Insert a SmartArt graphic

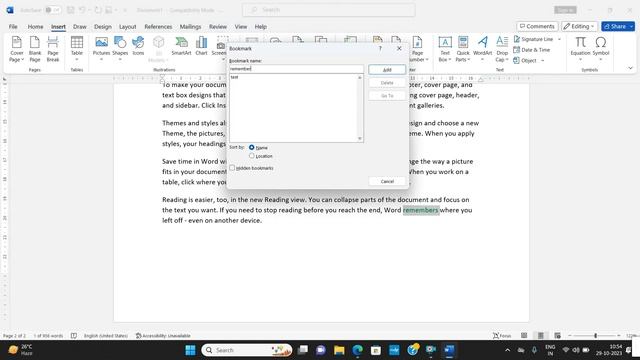coord(181,46)
